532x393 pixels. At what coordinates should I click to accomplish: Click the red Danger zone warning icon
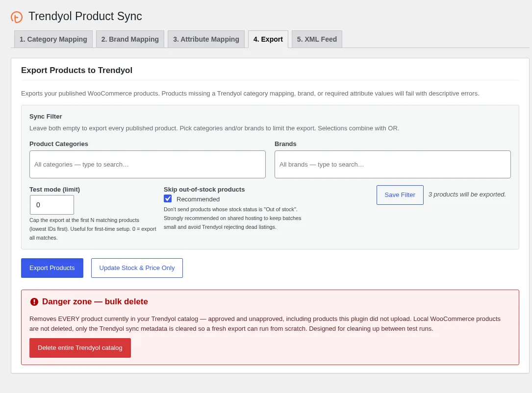click(x=34, y=302)
